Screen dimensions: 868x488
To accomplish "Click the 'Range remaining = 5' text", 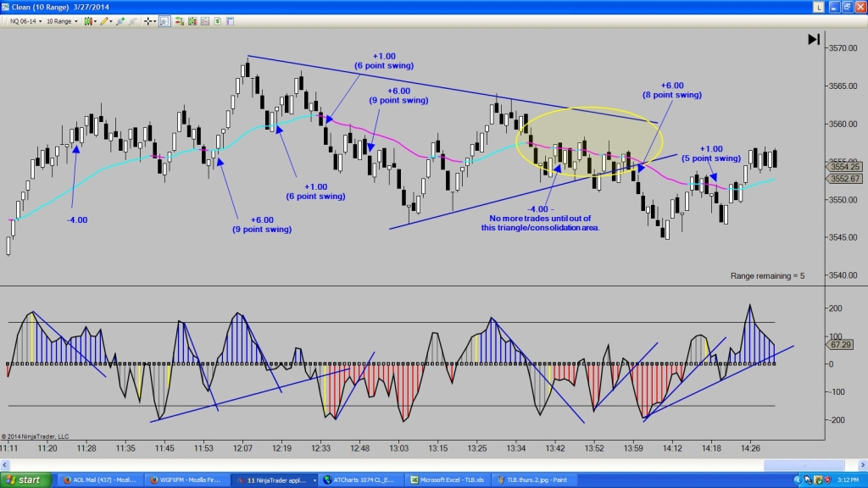I will click(767, 275).
